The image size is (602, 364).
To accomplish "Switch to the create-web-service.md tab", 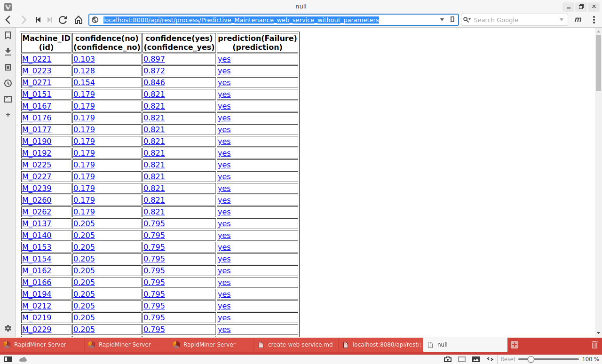I will click(295, 345).
